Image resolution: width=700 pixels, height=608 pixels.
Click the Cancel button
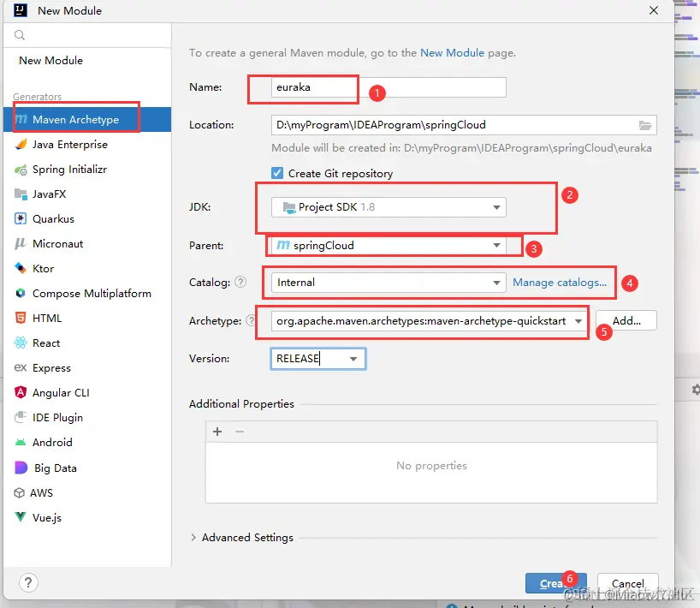click(x=627, y=583)
